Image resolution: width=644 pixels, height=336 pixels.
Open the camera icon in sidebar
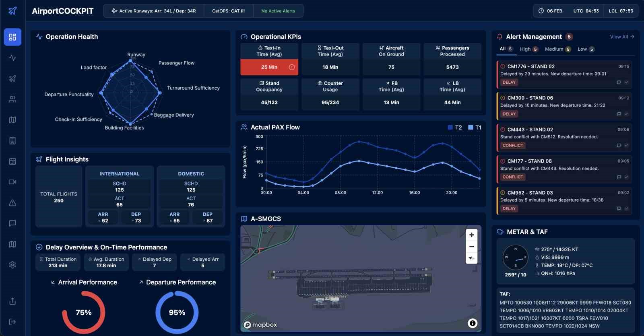coord(12,182)
